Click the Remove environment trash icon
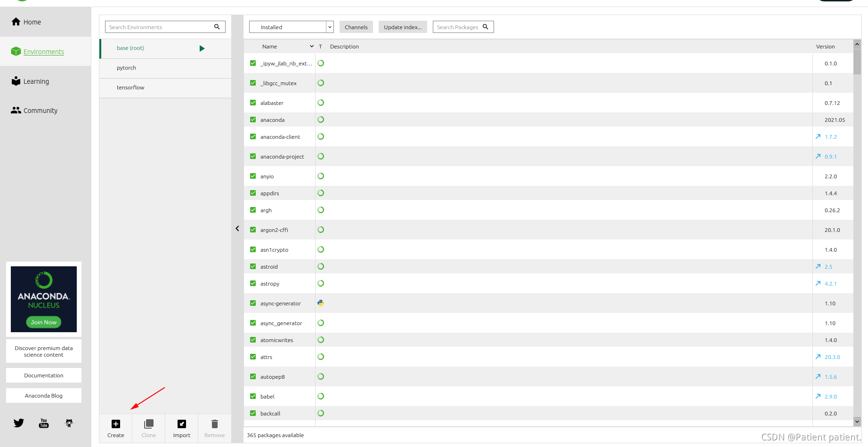This screenshot has height=447, width=868. [x=215, y=424]
